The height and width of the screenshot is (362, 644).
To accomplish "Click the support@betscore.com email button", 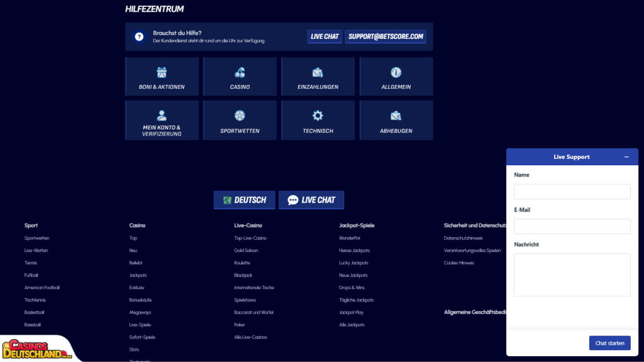I will click(x=385, y=37).
